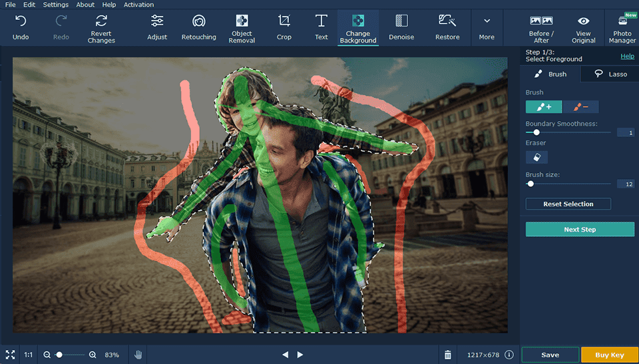This screenshot has height=364, width=639.
Task: Open the Activation menu
Action: coord(138,5)
